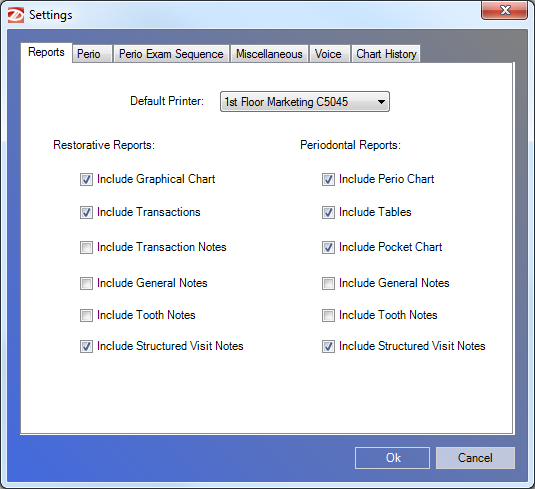535x489 pixels.
Task: Disable Include Transactions checkbox
Action: [x=86, y=212]
